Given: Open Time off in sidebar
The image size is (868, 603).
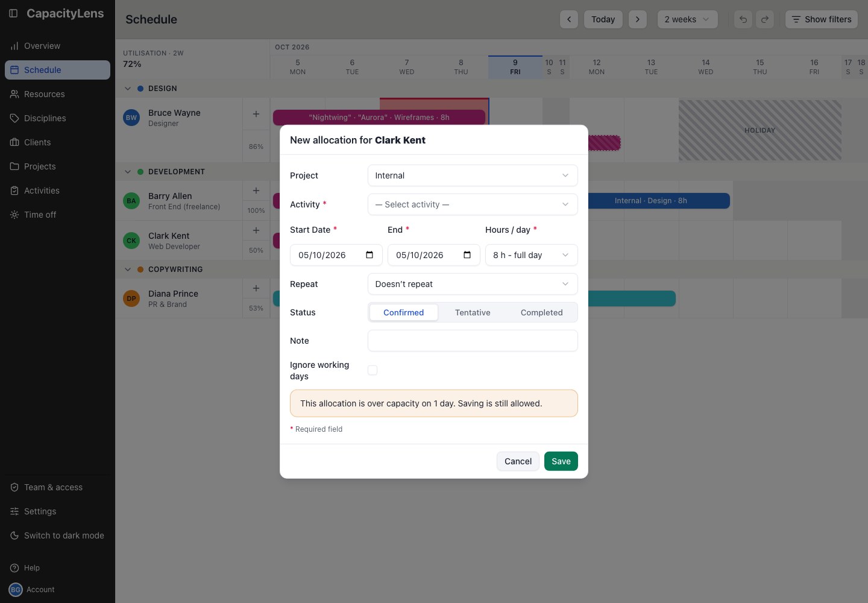Looking at the screenshot, I should (57, 215).
